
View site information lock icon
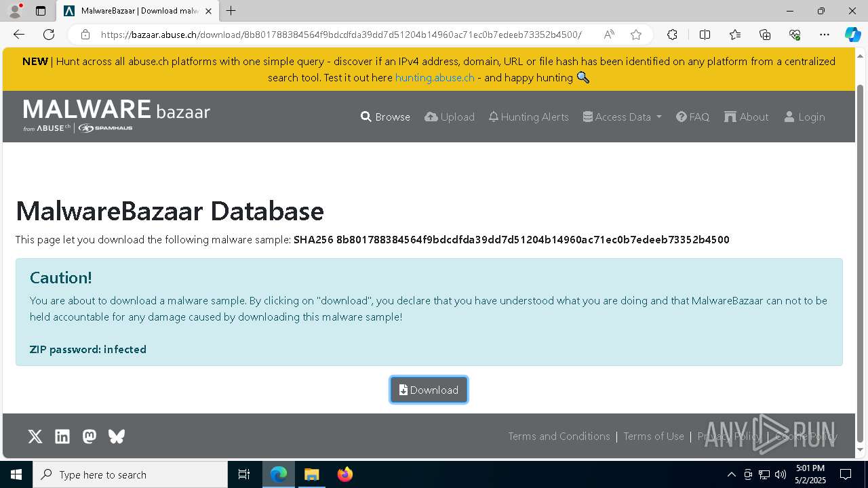tap(85, 35)
